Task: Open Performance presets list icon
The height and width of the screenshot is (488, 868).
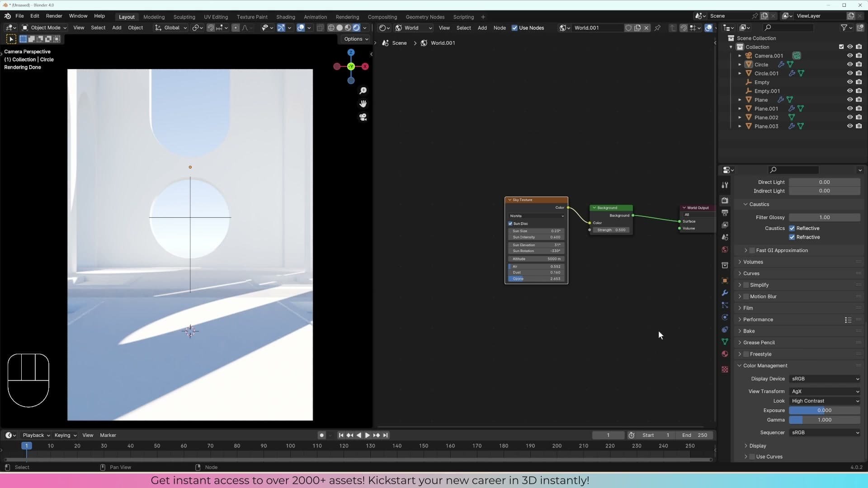Action: click(x=848, y=320)
